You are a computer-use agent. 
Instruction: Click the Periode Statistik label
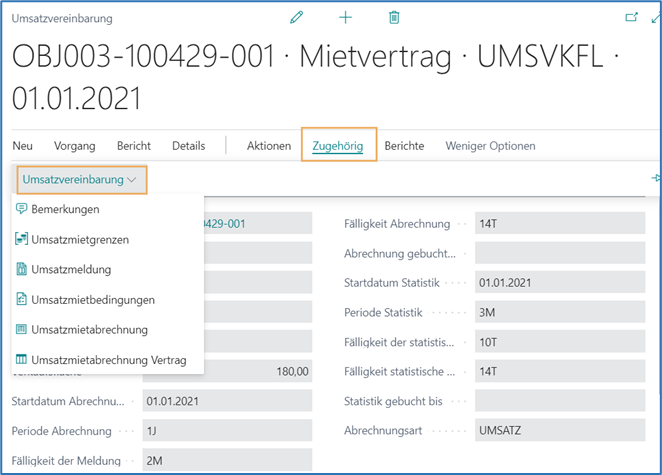(383, 312)
